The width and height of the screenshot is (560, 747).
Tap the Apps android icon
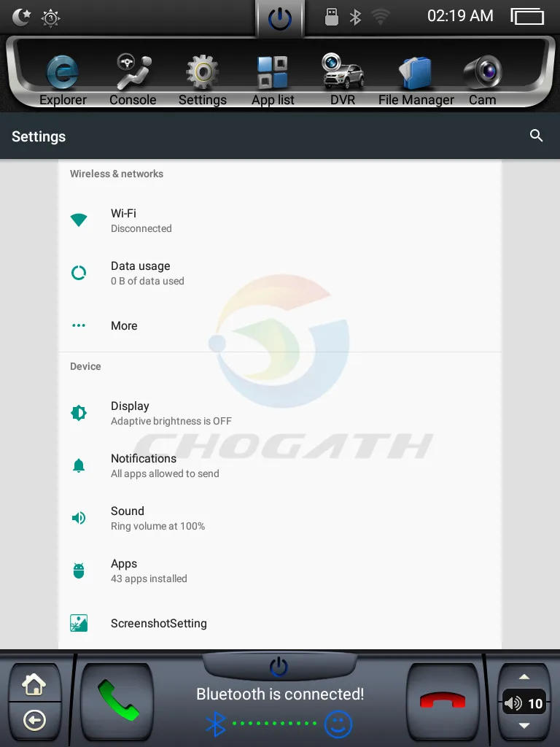point(79,570)
